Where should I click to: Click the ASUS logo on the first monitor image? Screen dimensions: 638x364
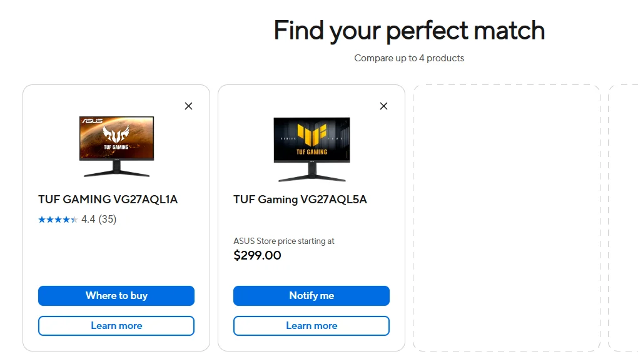click(x=93, y=121)
